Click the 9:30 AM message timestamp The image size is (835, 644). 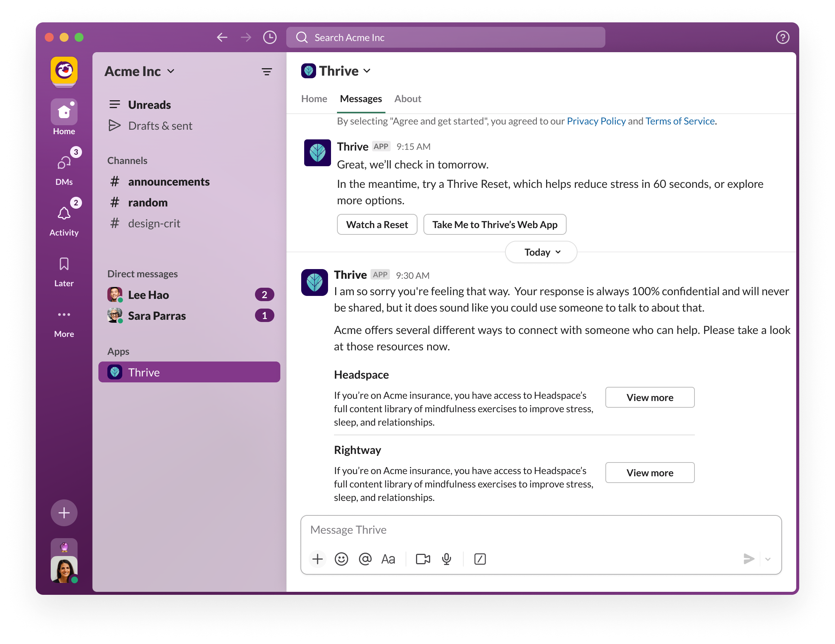tap(413, 275)
